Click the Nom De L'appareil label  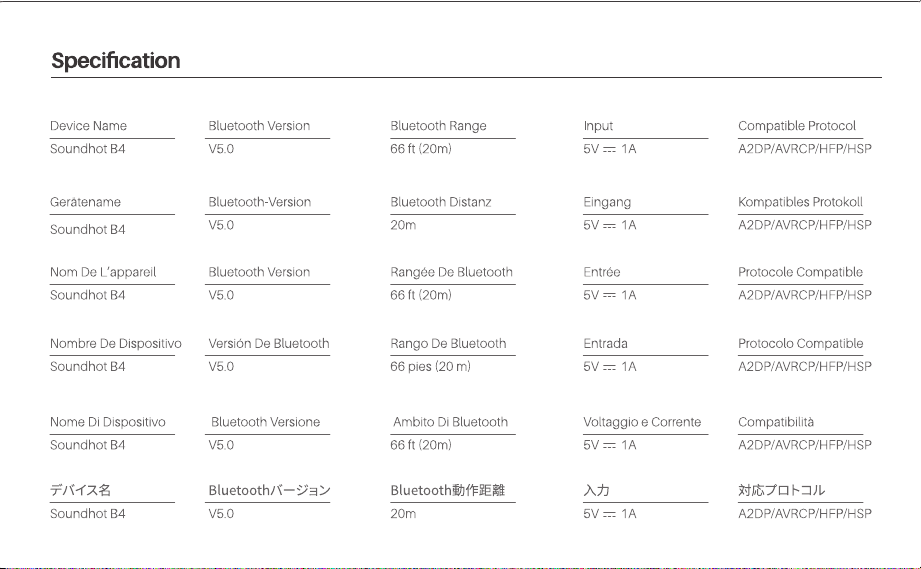tap(103, 272)
